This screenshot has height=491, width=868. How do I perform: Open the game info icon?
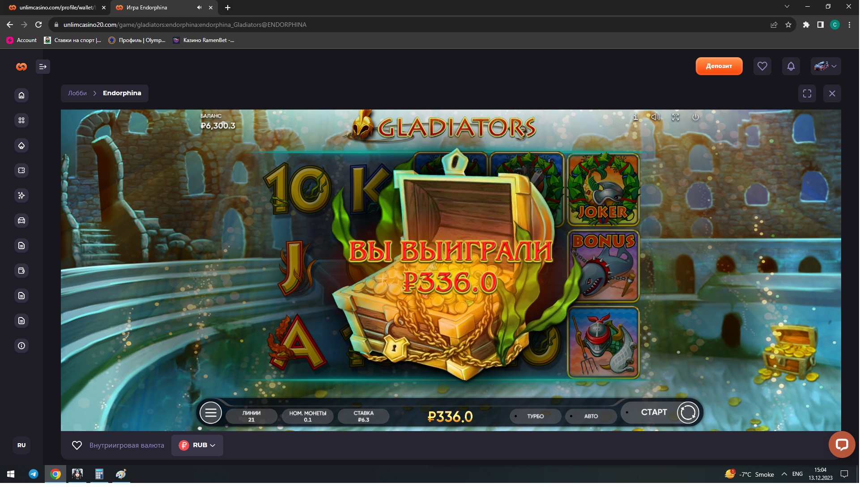[x=635, y=117]
